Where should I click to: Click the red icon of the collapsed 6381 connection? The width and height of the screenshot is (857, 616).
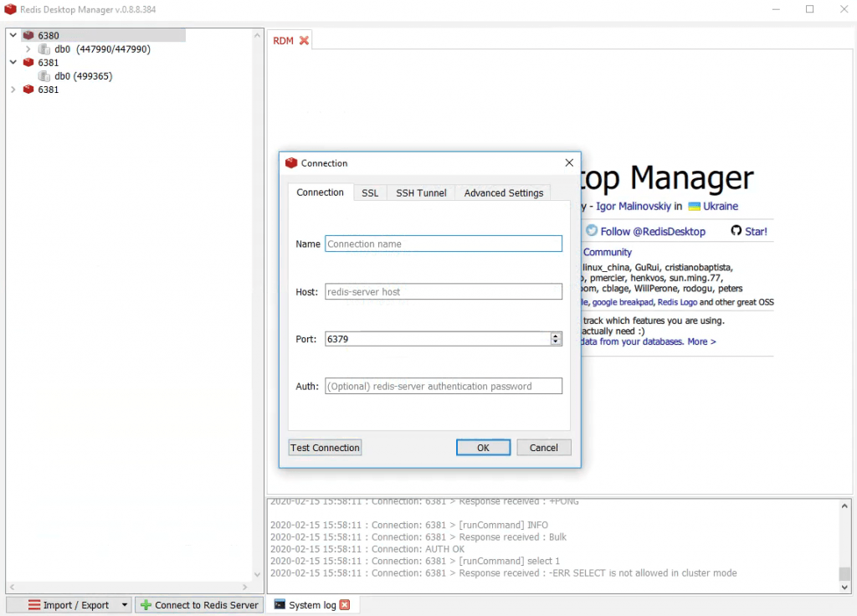(28, 89)
